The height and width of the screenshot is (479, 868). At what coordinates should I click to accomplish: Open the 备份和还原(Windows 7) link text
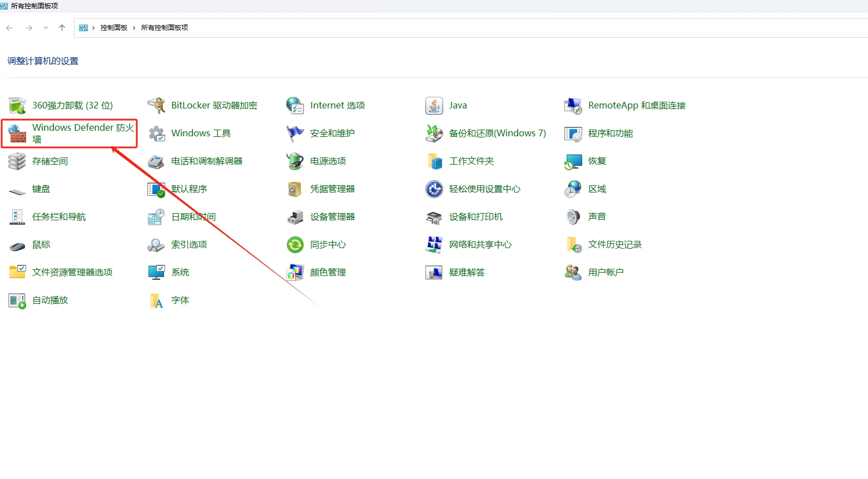[x=498, y=134]
